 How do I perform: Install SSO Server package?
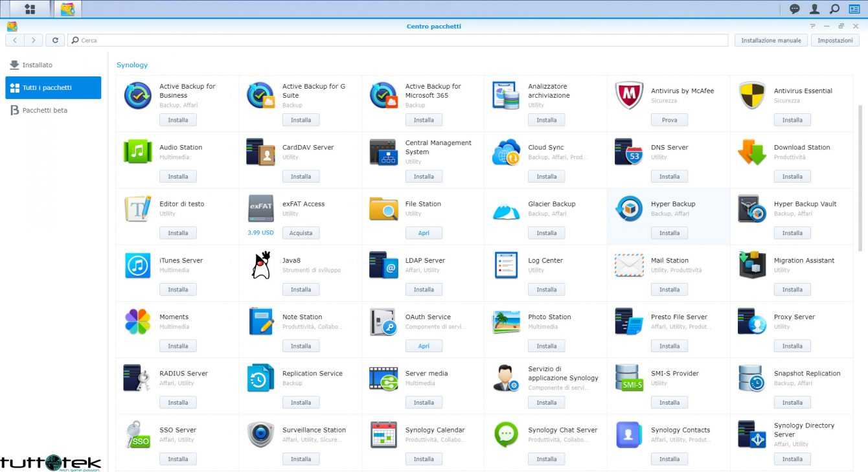click(x=177, y=459)
